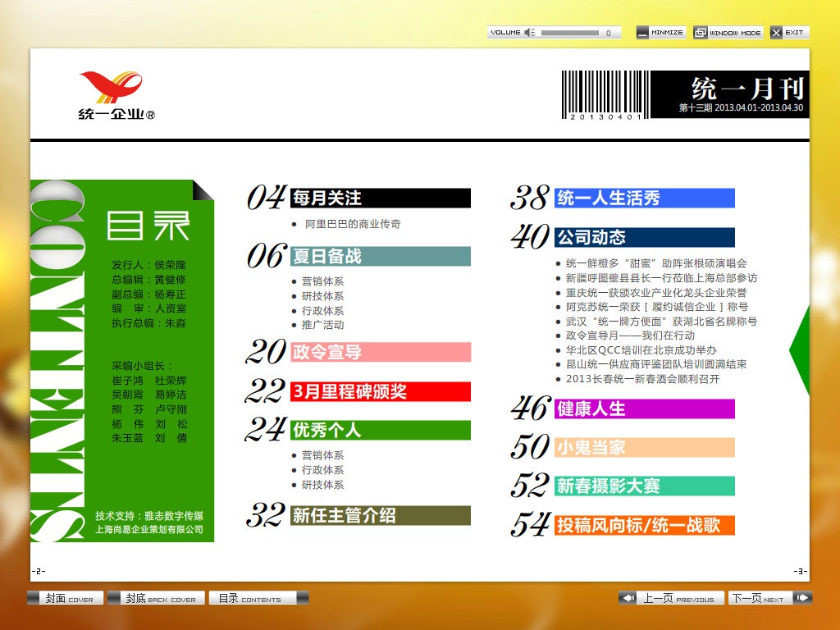Select 营销体系 under 夏日备战
The height and width of the screenshot is (630, 840).
click(322, 281)
